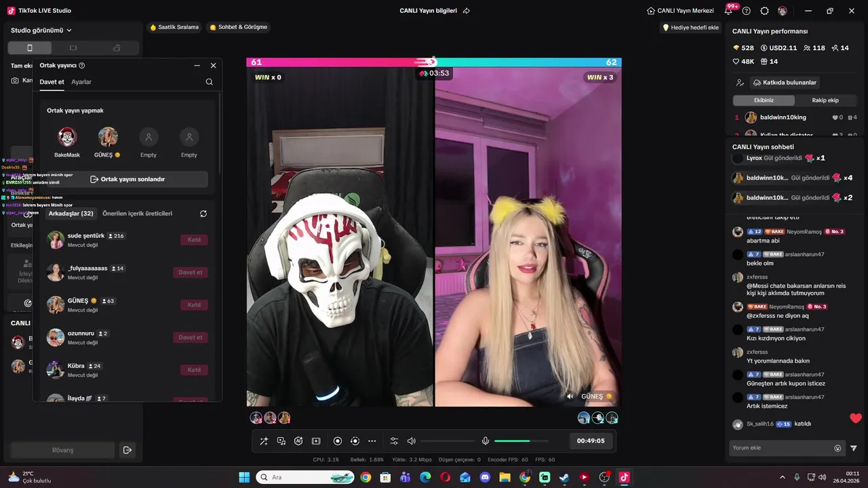The height and width of the screenshot is (488, 868).
Task: Expand the Studio görünümü dropdown
Action: point(41,30)
